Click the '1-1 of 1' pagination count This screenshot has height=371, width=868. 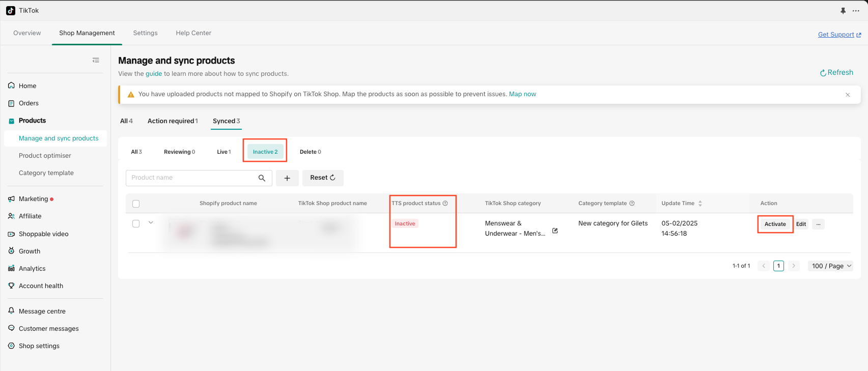(x=741, y=266)
